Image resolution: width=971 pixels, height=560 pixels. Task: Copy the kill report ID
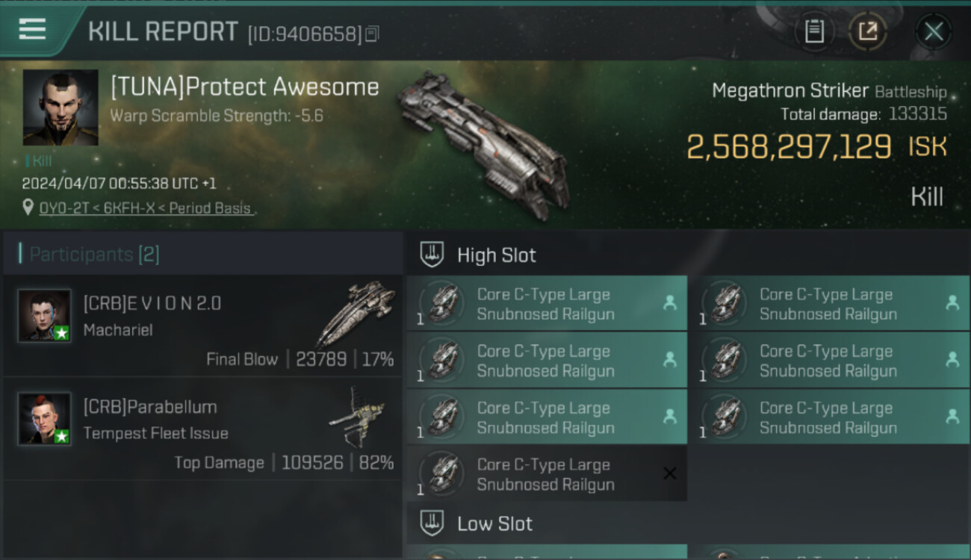click(x=372, y=34)
